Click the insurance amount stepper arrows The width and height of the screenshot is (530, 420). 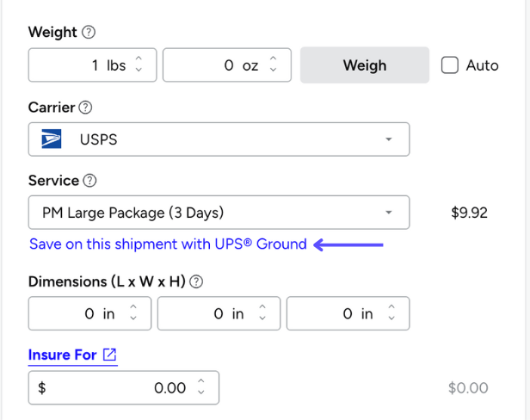201,388
